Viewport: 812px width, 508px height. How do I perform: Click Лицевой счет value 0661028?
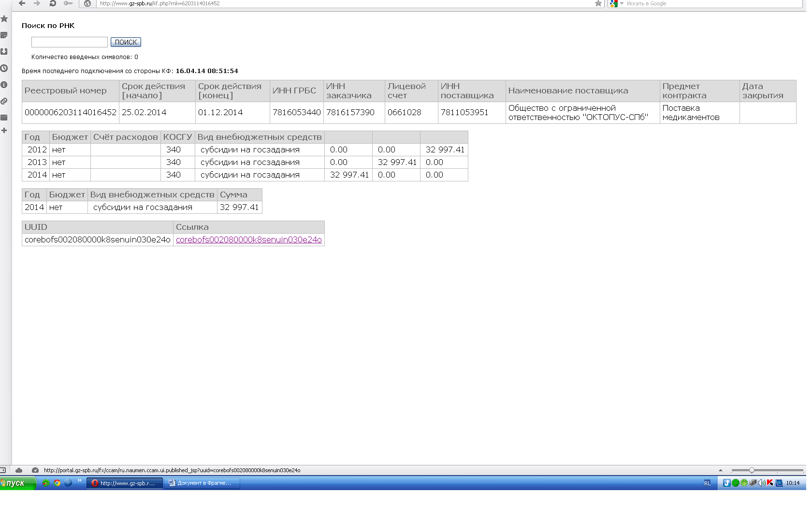[411, 113]
